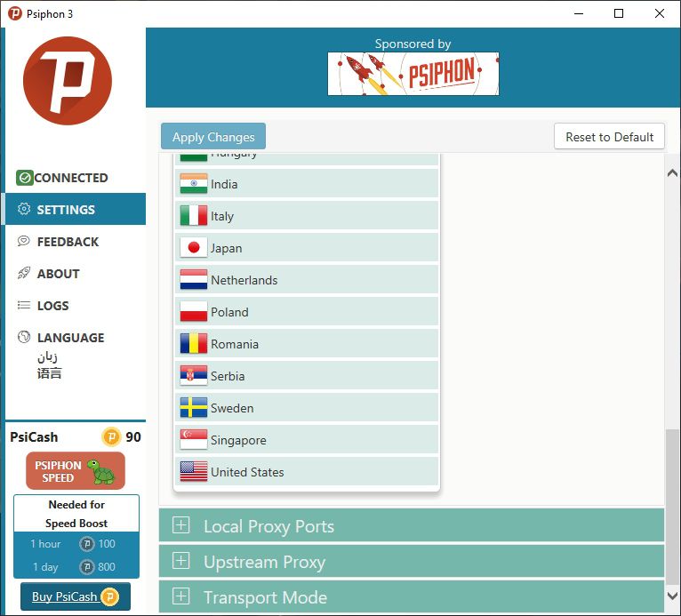Click the coin on Buy PsiCash button
Screen dimensions: 681x616
[x=110, y=596]
